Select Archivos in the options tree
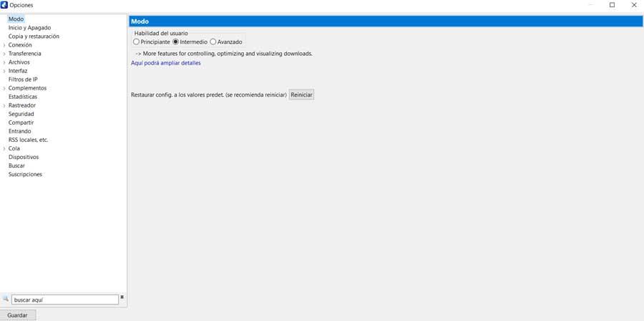The height and width of the screenshot is (321, 644). tap(19, 62)
